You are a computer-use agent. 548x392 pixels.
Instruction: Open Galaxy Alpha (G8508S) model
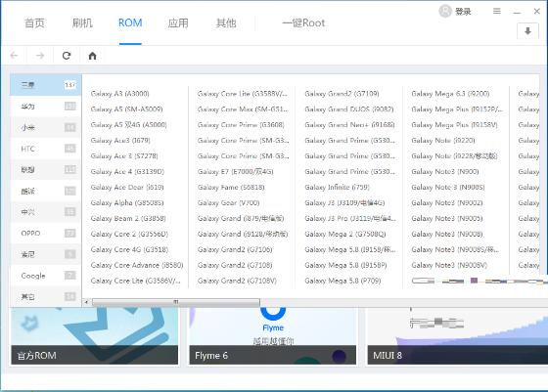(127, 202)
